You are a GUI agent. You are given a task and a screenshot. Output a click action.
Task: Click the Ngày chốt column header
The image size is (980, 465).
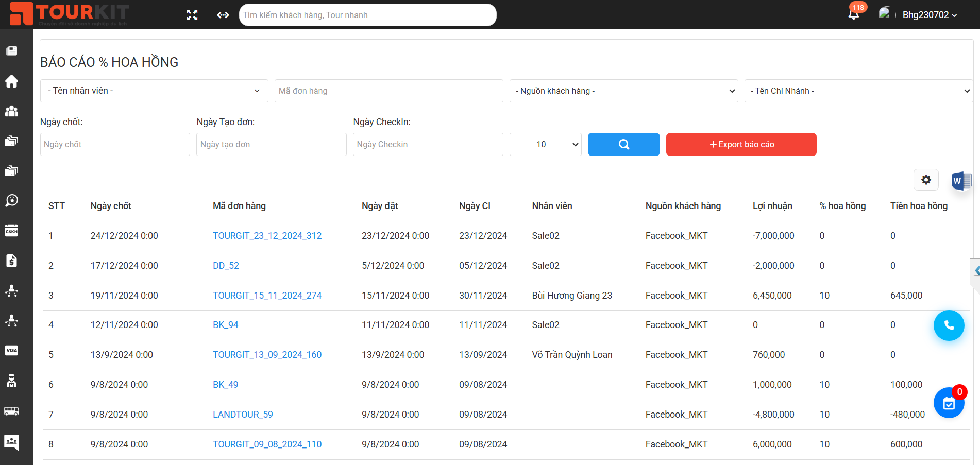pos(111,206)
